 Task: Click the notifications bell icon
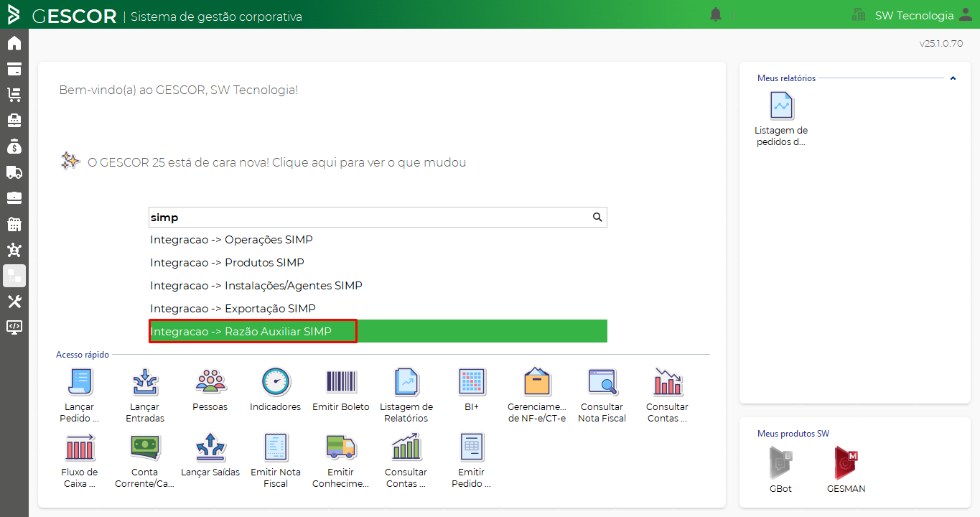point(716,15)
